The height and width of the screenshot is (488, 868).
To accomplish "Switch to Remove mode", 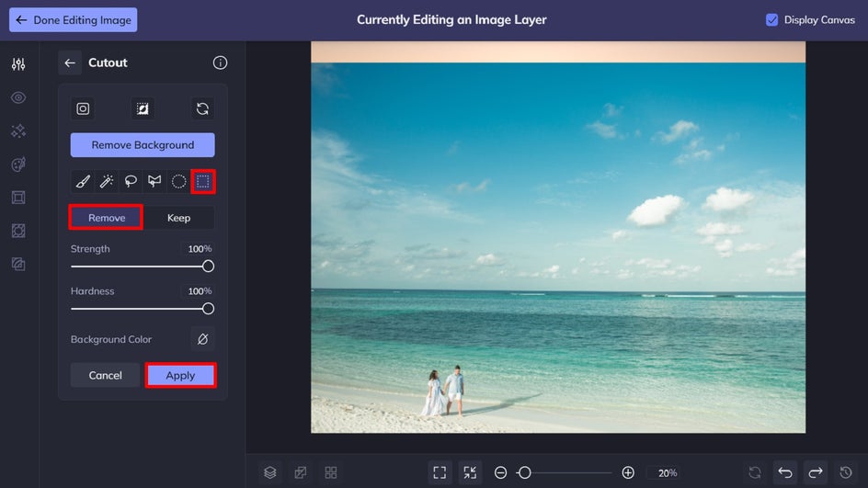I will pyautogui.click(x=107, y=218).
